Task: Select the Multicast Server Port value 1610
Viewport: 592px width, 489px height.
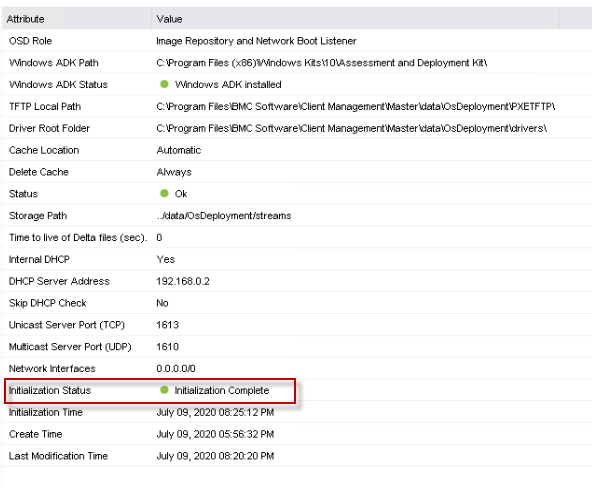Action: (167, 347)
